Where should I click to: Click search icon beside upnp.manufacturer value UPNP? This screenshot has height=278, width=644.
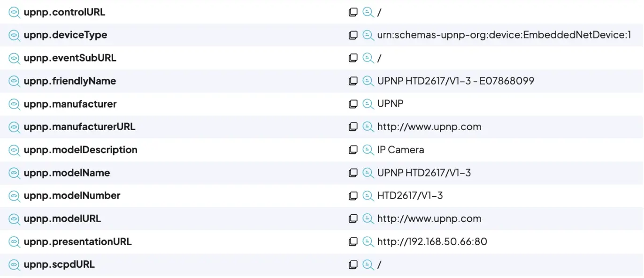pos(368,104)
